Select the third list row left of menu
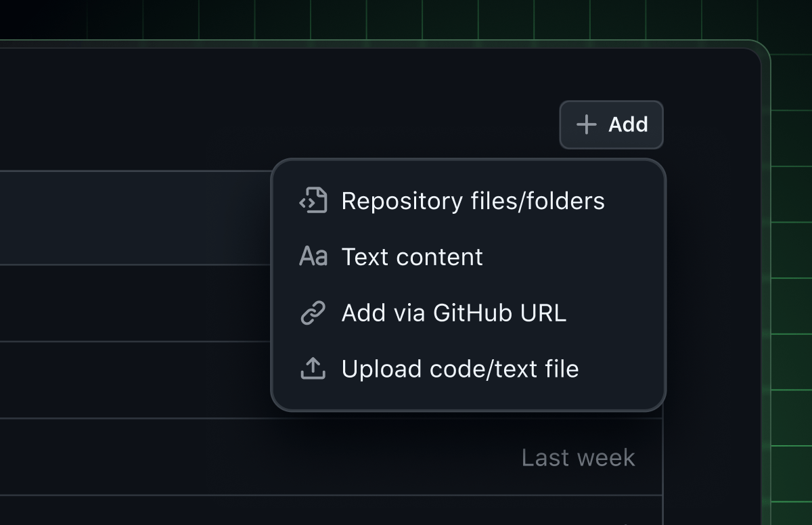 click(135, 380)
